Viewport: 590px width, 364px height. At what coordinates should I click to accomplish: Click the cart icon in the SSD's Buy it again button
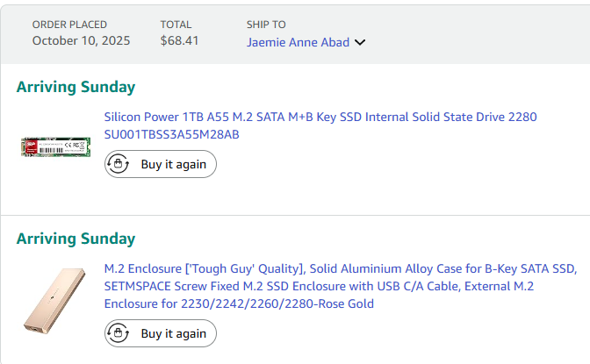pos(119,164)
